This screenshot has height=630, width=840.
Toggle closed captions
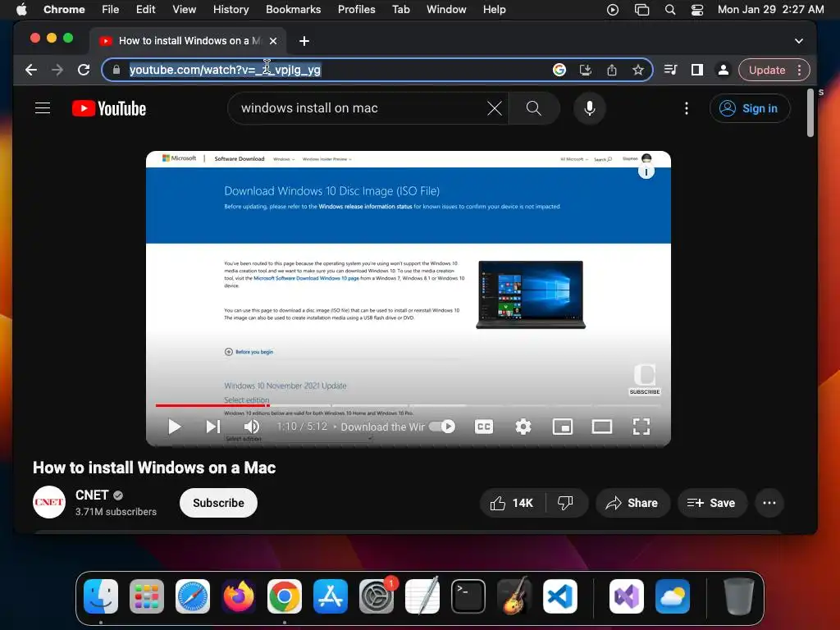coord(484,427)
